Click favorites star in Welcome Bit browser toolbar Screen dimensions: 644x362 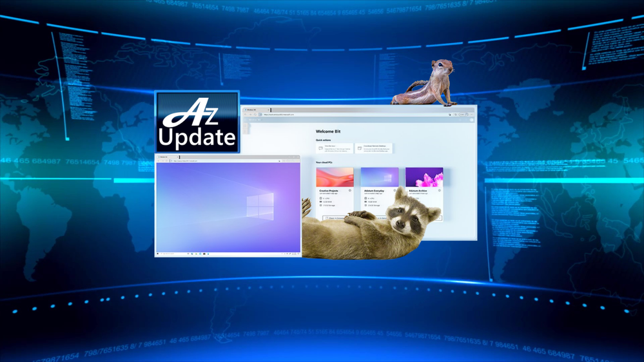pyautogui.click(x=450, y=115)
